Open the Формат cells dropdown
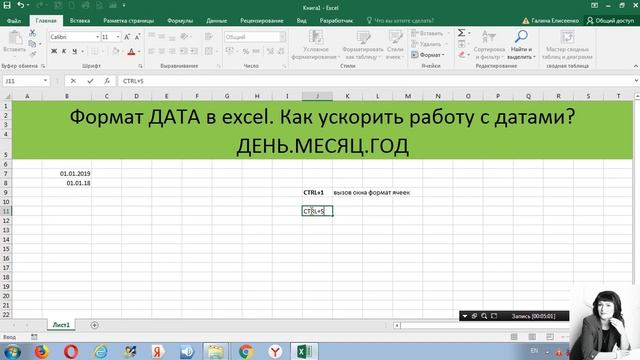Viewport: 640px width, 360px height. tap(429, 55)
